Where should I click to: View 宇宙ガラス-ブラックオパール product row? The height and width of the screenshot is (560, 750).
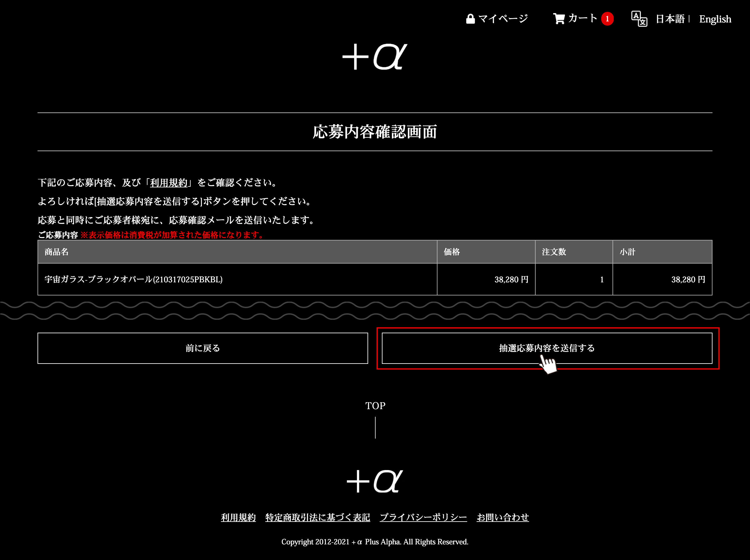coord(375,280)
